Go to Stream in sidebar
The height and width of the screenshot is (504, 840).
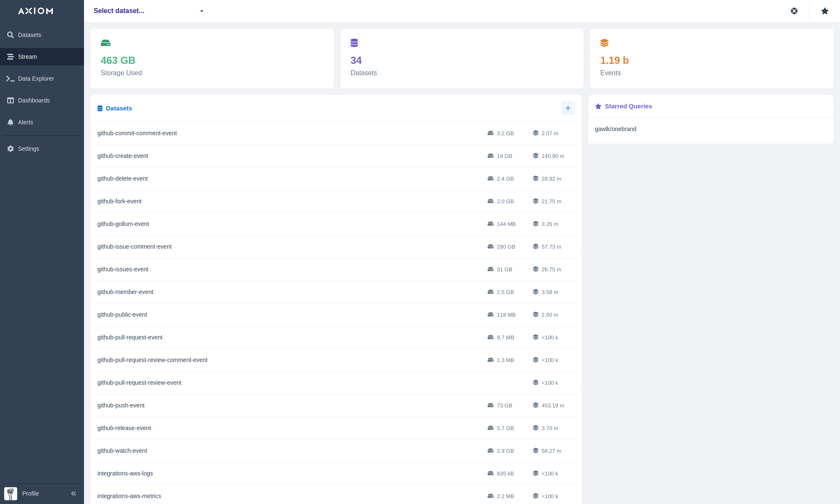coord(27,57)
